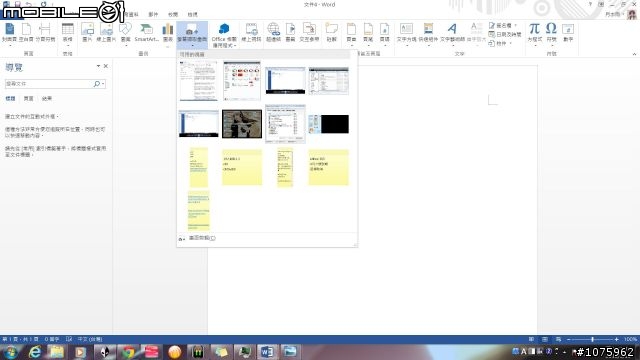Viewport: 640px width, 360px height.
Task: Select the first available window thumbnail
Action: pyautogui.click(x=199, y=81)
